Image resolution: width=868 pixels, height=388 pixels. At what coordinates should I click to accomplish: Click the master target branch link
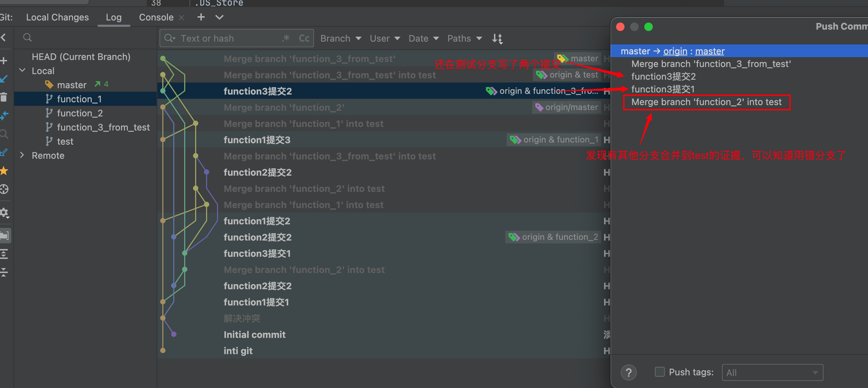(x=709, y=51)
